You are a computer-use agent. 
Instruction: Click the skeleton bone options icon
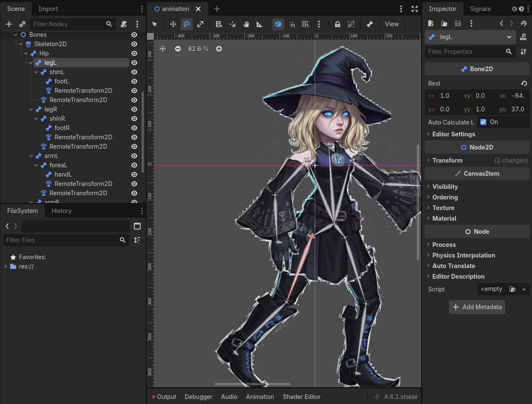[x=369, y=24]
